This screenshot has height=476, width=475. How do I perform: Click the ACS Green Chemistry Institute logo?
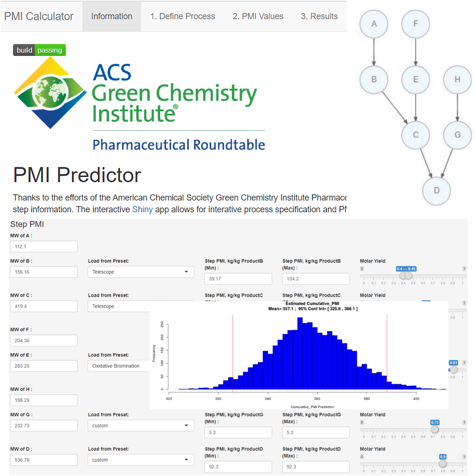[50, 93]
